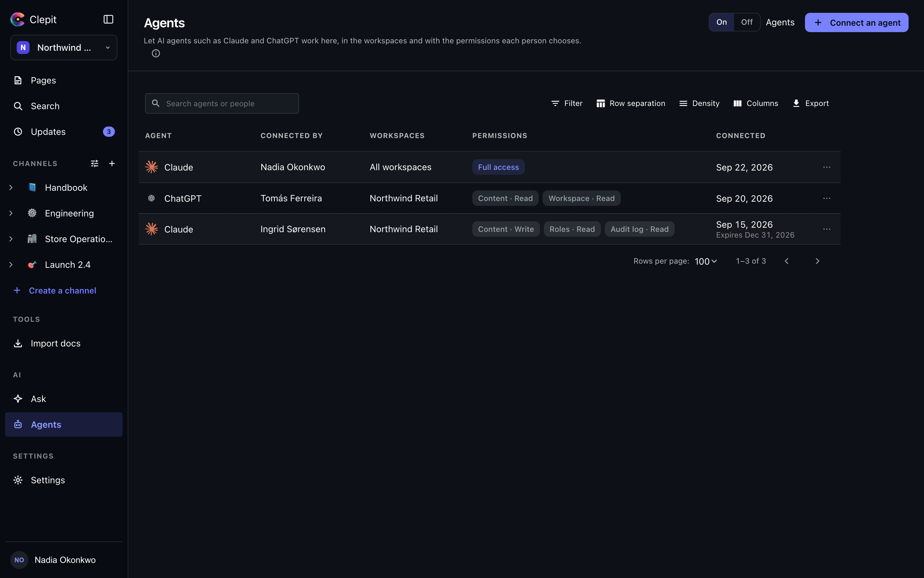Open Pages in the sidebar
This screenshot has width=924, height=578.
(64, 80)
